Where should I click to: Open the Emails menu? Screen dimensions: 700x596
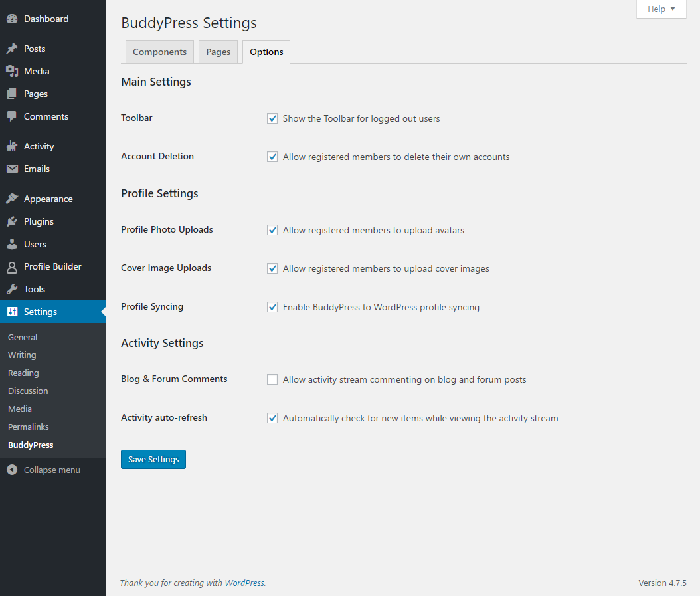[x=53, y=169]
